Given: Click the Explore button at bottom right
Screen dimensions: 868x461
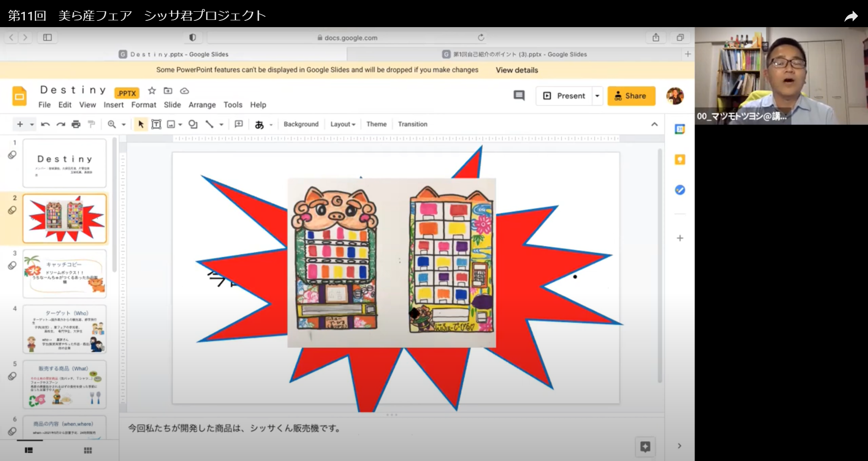Looking at the screenshot, I should (x=645, y=447).
